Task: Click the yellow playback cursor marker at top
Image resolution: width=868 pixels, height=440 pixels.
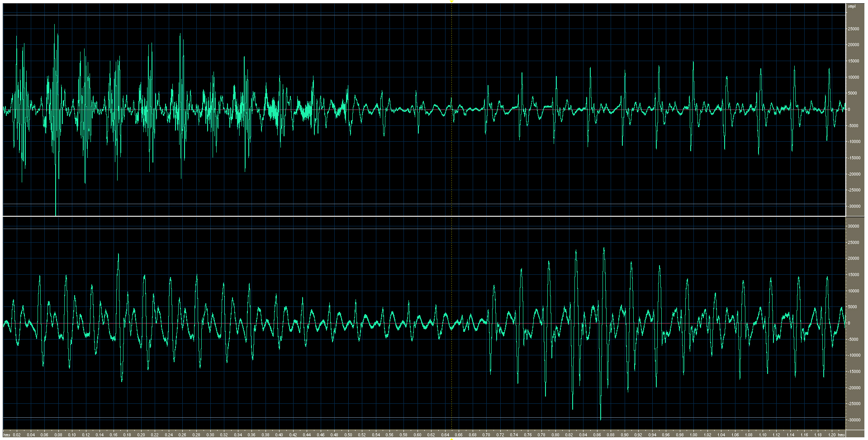Action: point(451,2)
